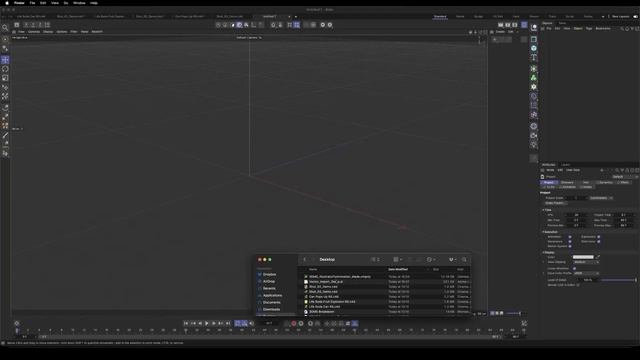Open the Finder group-by dropdown
This screenshot has height=360, width=640.
coord(397,260)
